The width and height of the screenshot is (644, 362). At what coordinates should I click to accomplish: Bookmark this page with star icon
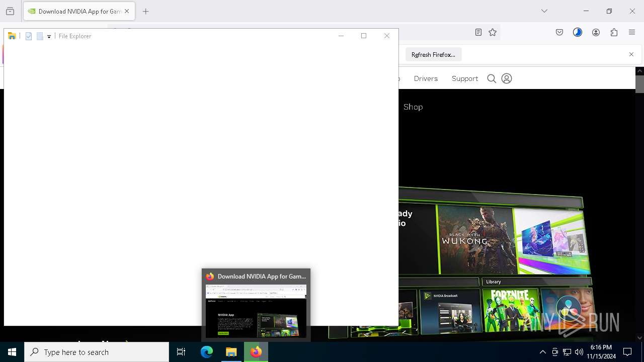pyautogui.click(x=493, y=32)
